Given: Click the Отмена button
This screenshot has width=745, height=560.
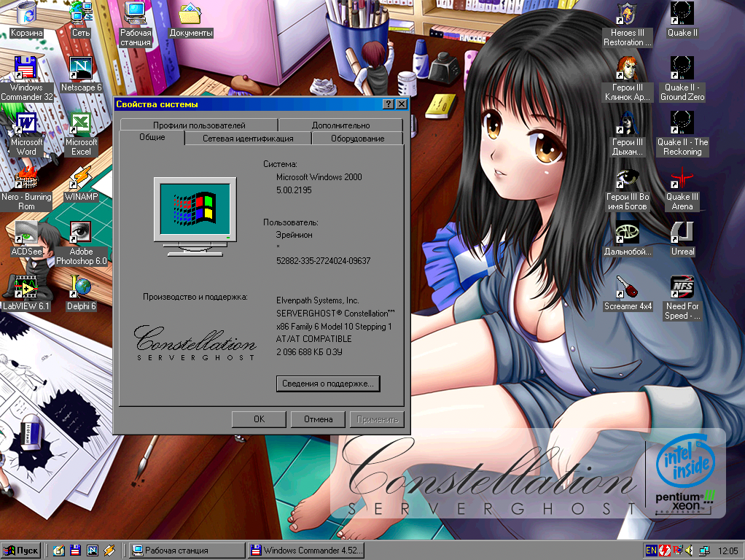Looking at the screenshot, I should point(318,419).
